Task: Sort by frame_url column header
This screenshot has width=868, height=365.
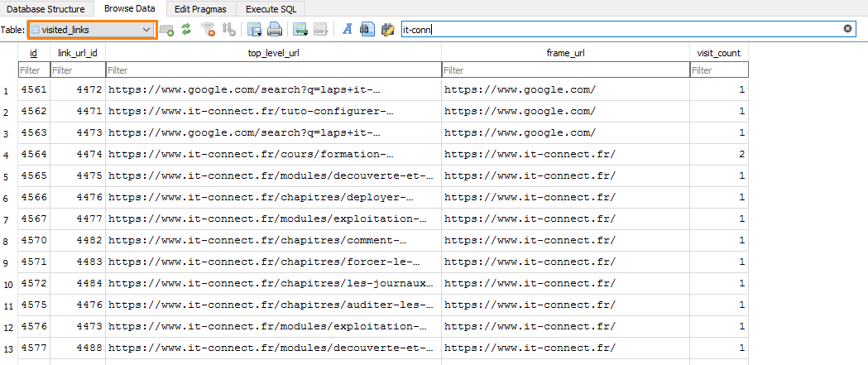Action: (566, 53)
